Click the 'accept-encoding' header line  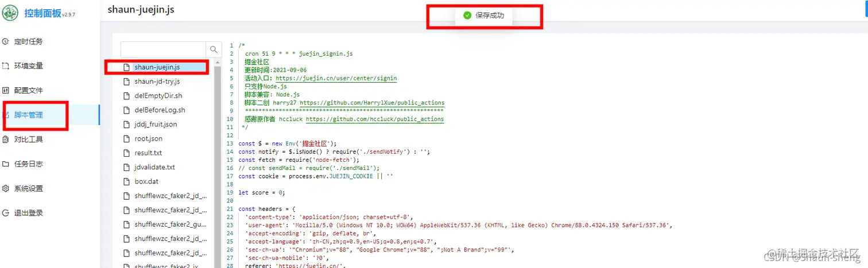coord(311,234)
